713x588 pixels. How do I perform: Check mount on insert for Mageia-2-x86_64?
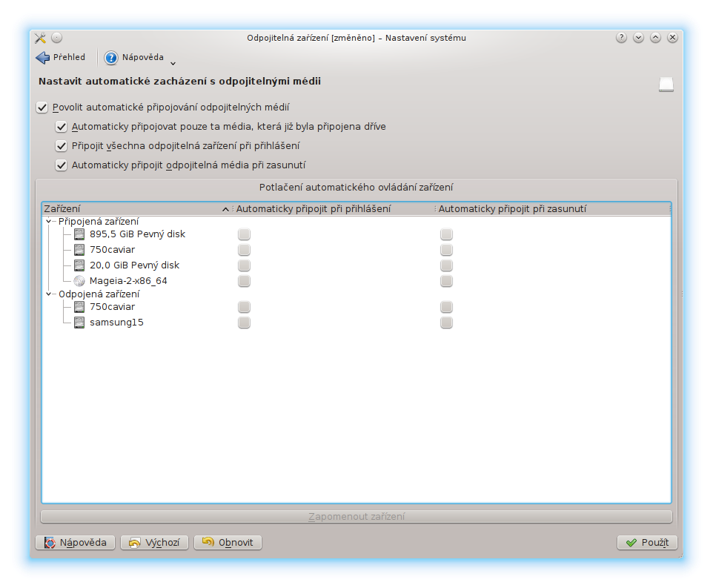tap(446, 281)
